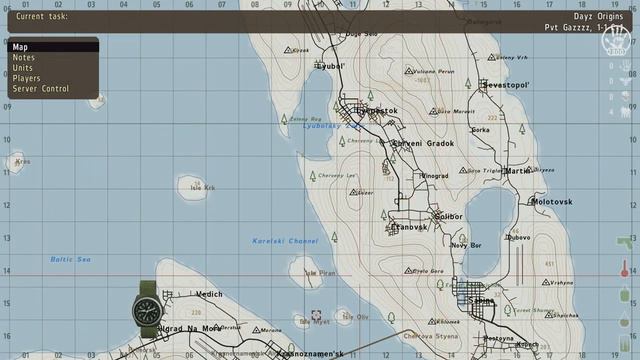Open the Players list entry
Viewport: 640px width, 360px height.
tap(53, 78)
